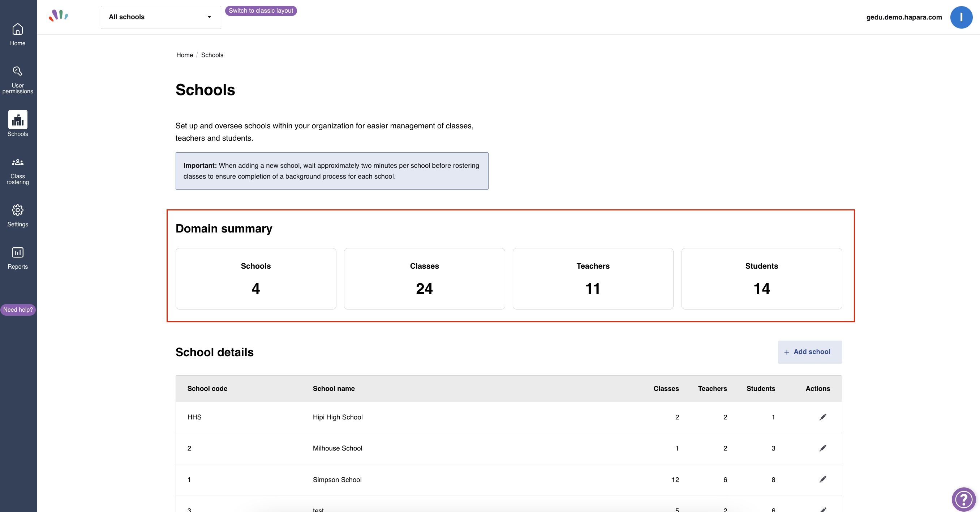This screenshot has height=512, width=980.
Task: Click the gedu.demo.hapara.com domain text
Action: point(904,17)
